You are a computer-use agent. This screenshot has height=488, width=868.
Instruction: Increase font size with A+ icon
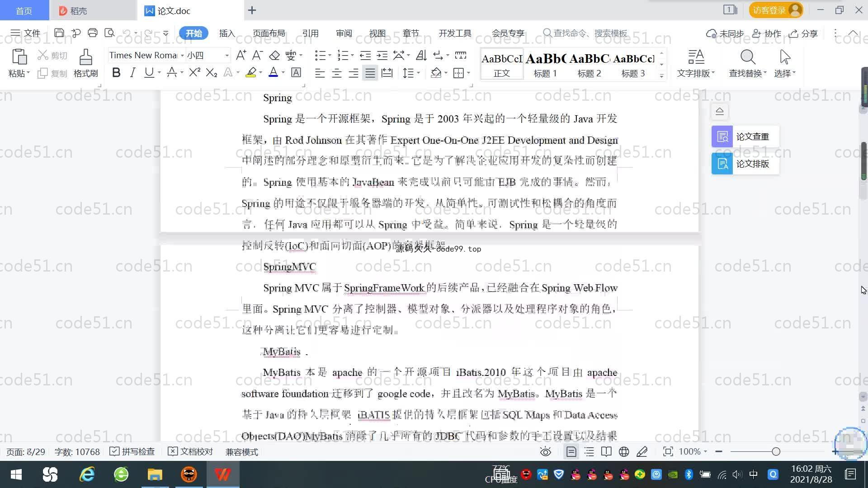click(241, 55)
